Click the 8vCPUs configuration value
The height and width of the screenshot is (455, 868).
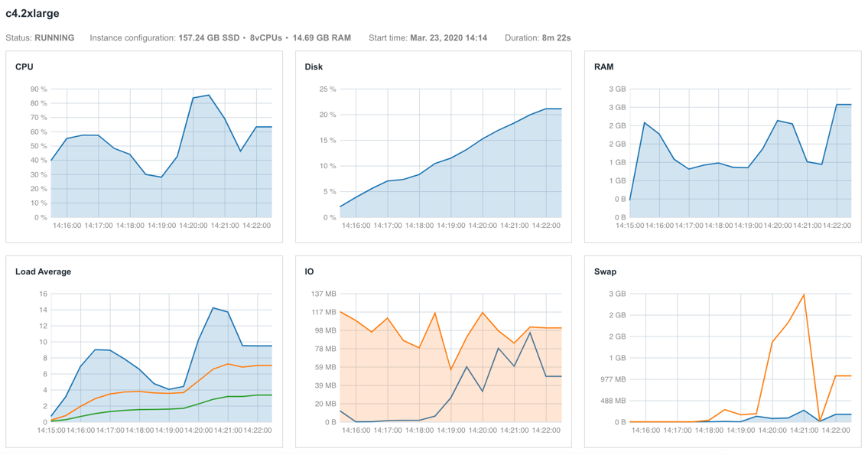point(265,38)
